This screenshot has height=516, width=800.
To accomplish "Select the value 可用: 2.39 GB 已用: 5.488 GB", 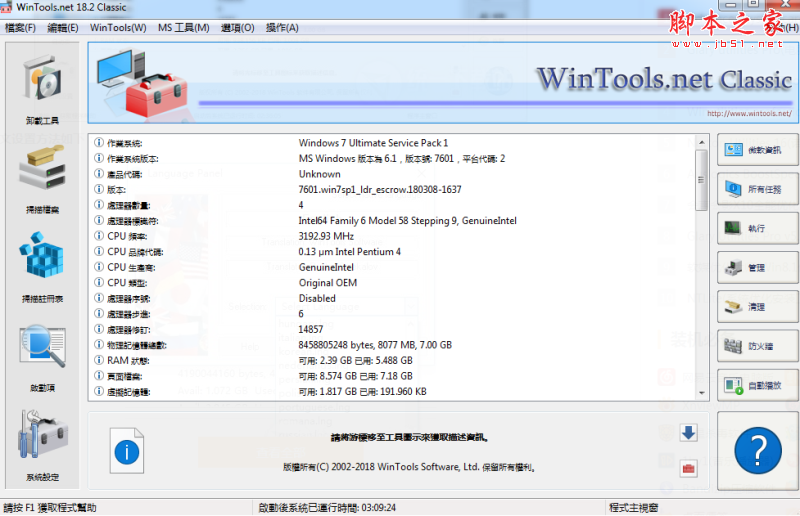I will point(356,360).
